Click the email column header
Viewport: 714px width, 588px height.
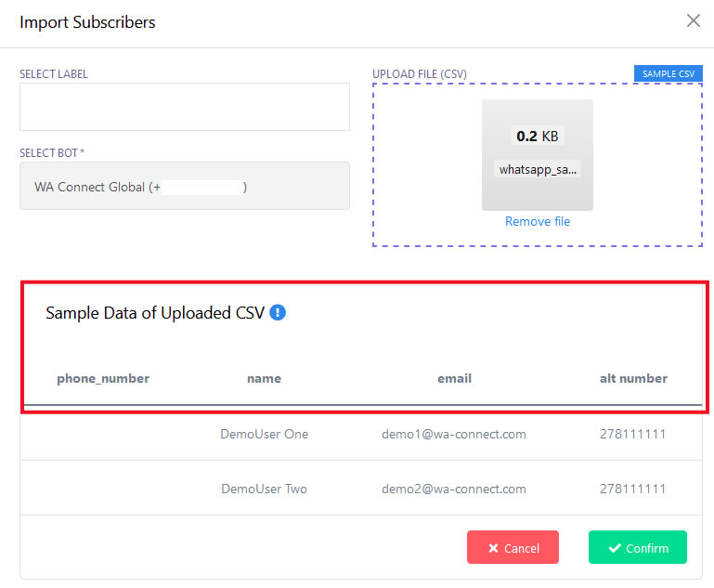454,378
